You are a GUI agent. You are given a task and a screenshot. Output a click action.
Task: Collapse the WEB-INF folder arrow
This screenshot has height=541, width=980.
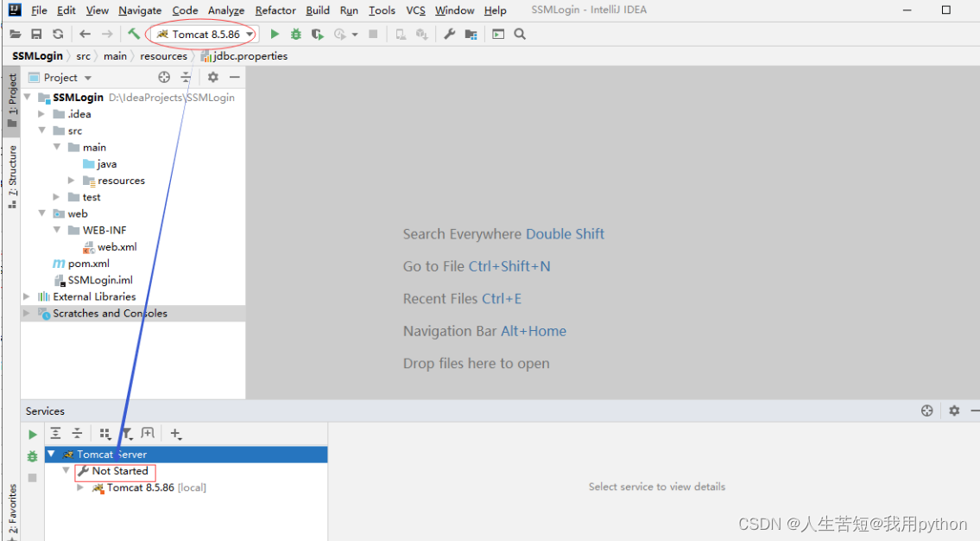point(57,230)
